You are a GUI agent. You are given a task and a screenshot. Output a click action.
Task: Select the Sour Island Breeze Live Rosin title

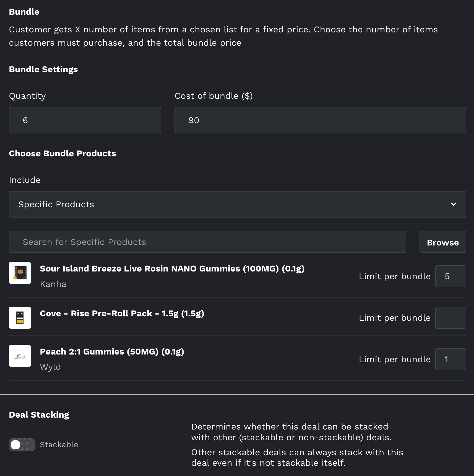coord(172,268)
